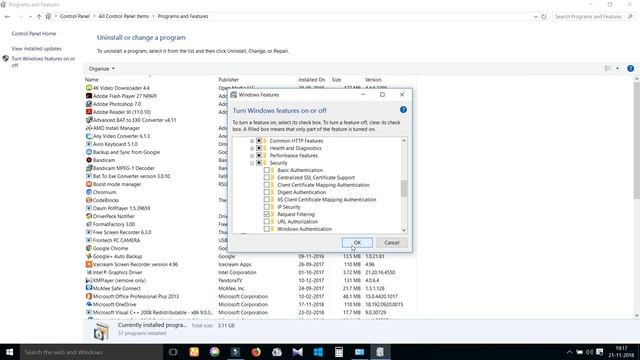The width and height of the screenshot is (640, 360).
Task: Select the Chromium program icon
Action: pyautogui.click(x=89, y=192)
